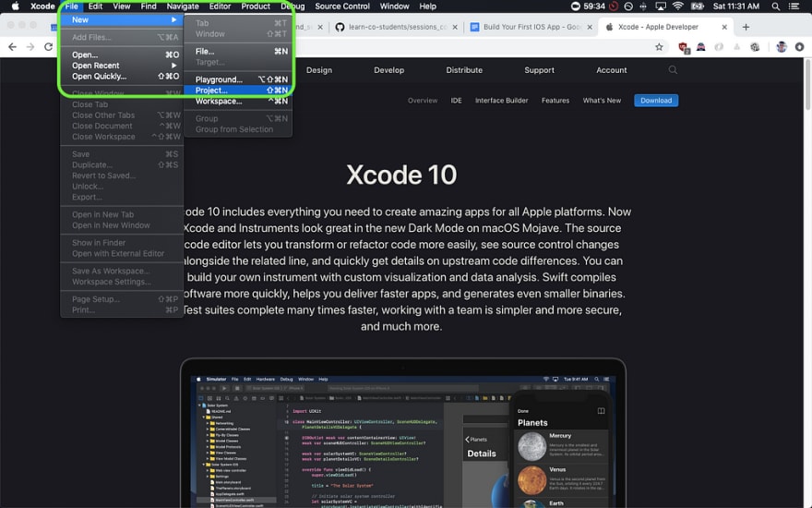The height and width of the screenshot is (508, 812).
Task: Select Project… in the New submenu
Action: pos(238,91)
